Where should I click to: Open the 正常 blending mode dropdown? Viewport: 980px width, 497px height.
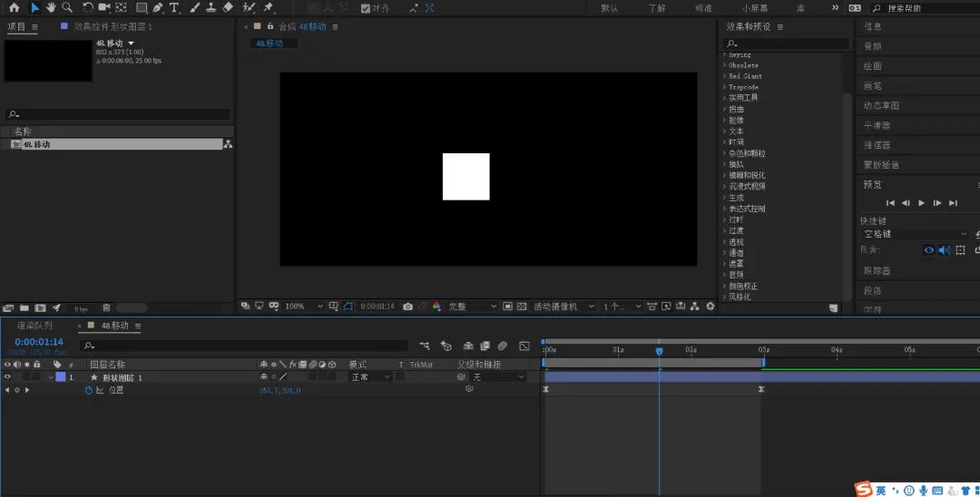[x=370, y=377]
